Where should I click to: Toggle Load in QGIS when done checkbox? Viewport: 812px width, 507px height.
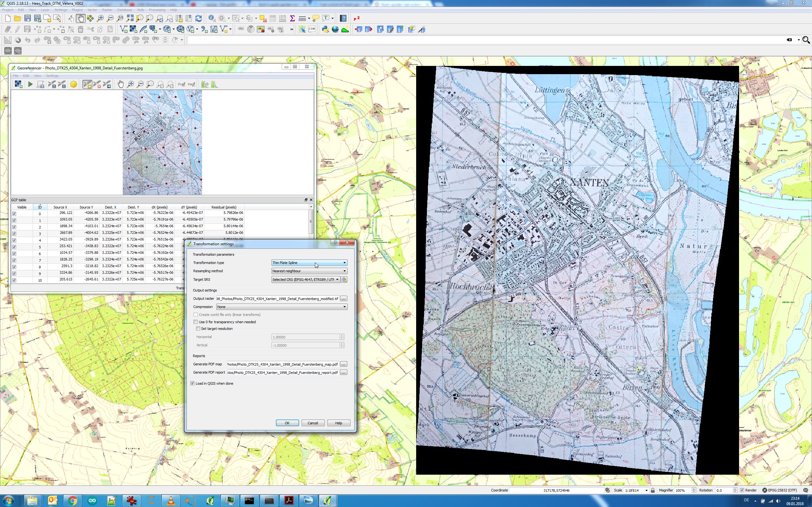193,383
